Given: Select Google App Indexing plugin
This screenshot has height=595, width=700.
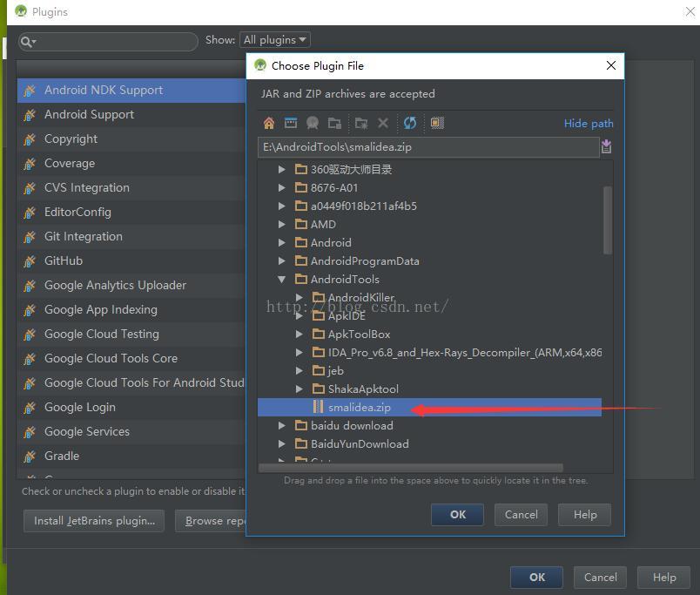Looking at the screenshot, I should (x=131, y=309).
